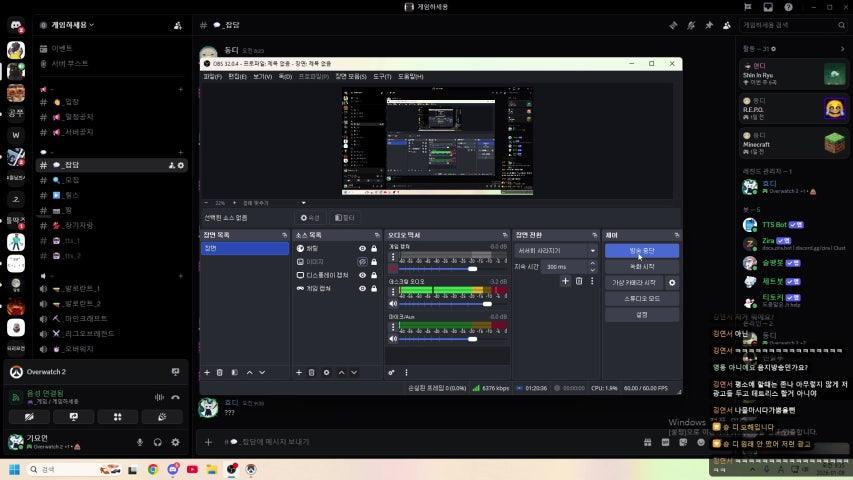Deafen with the headphone icon in Discord
The width and height of the screenshot is (853, 480).
158,442
